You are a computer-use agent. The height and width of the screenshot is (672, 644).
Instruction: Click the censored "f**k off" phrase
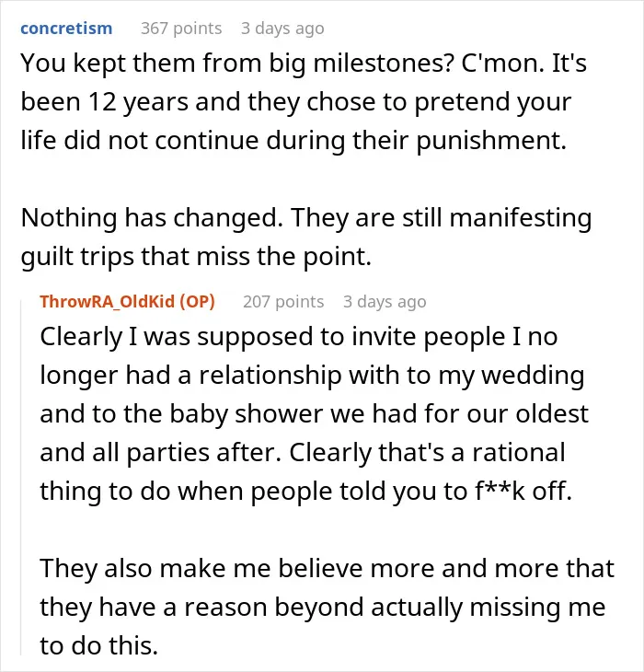point(523,492)
